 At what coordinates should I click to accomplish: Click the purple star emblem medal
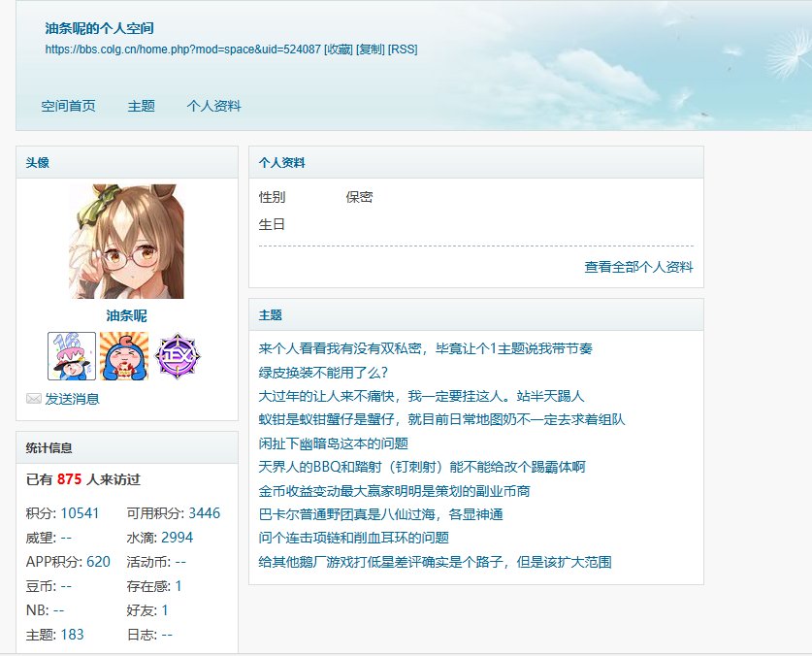(x=178, y=356)
